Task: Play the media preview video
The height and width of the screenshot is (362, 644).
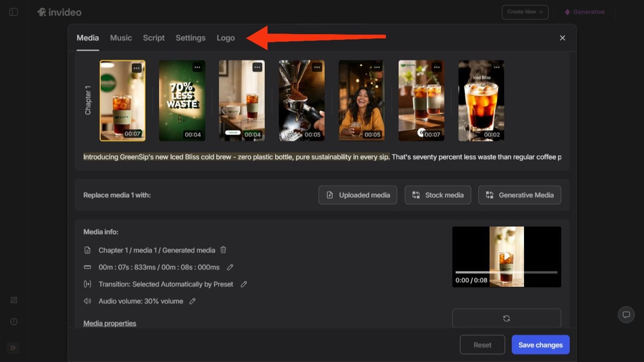Action: coord(506,256)
